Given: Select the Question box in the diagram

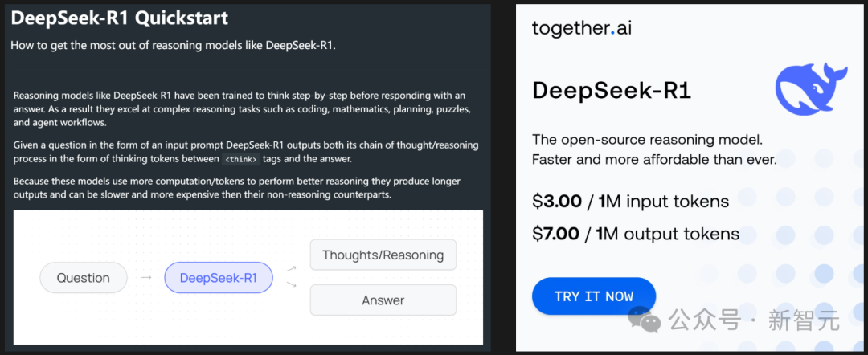Looking at the screenshot, I should tap(84, 278).
